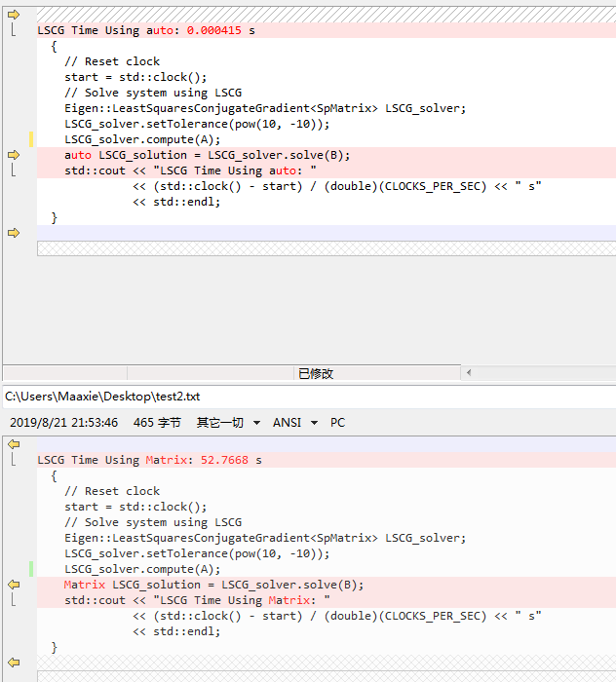Click the std::cout 'LSCG Time Using Matrix' line
616x682 pixels.
(x=327, y=600)
